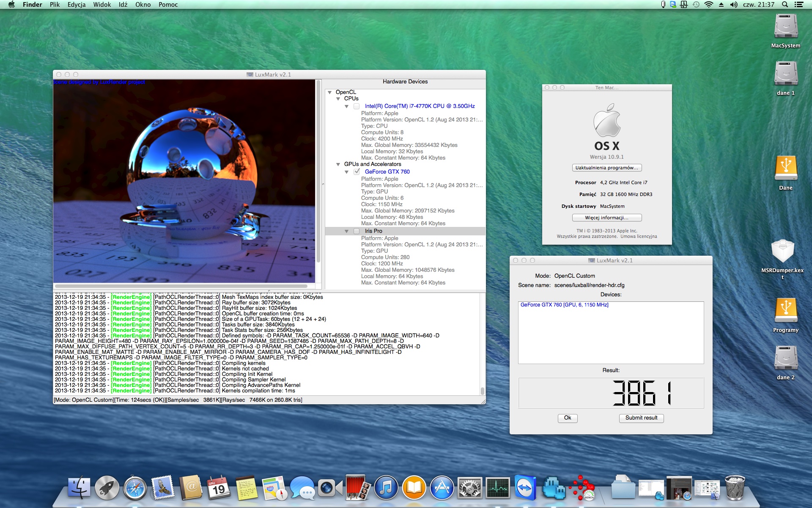812x508 pixels.
Task: Open Notification Center list icon
Action: point(799,5)
